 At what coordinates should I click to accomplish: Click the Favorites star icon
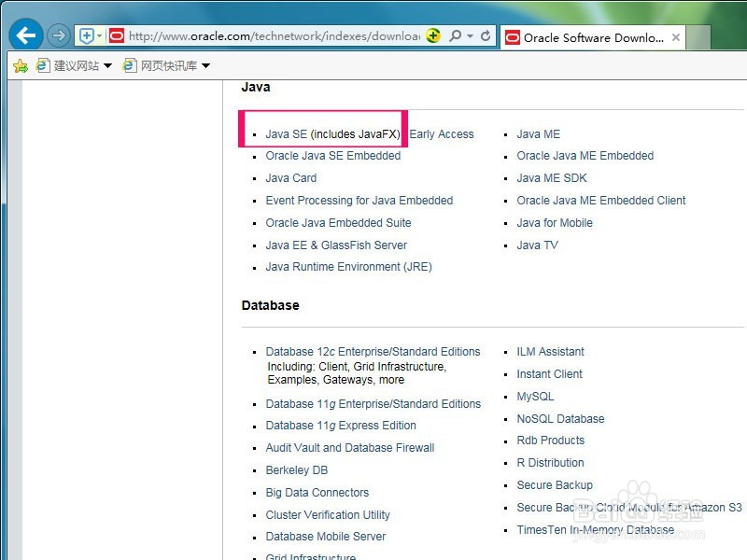click(x=21, y=65)
